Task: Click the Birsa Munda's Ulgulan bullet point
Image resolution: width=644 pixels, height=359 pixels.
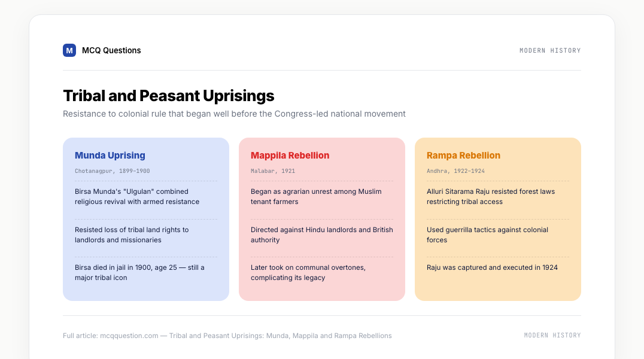Action: (x=137, y=196)
